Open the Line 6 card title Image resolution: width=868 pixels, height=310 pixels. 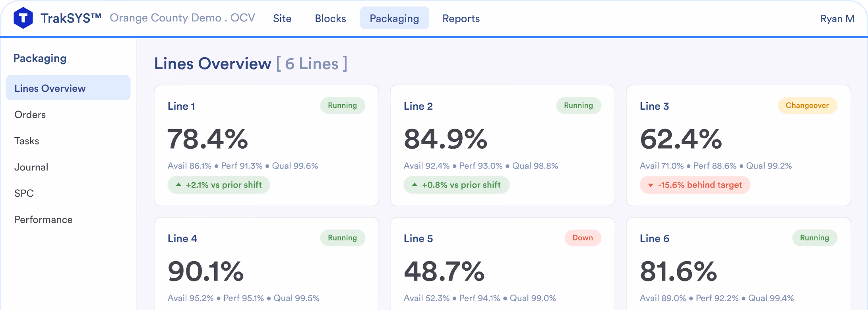pyautogui.click(x=654, y=238)
